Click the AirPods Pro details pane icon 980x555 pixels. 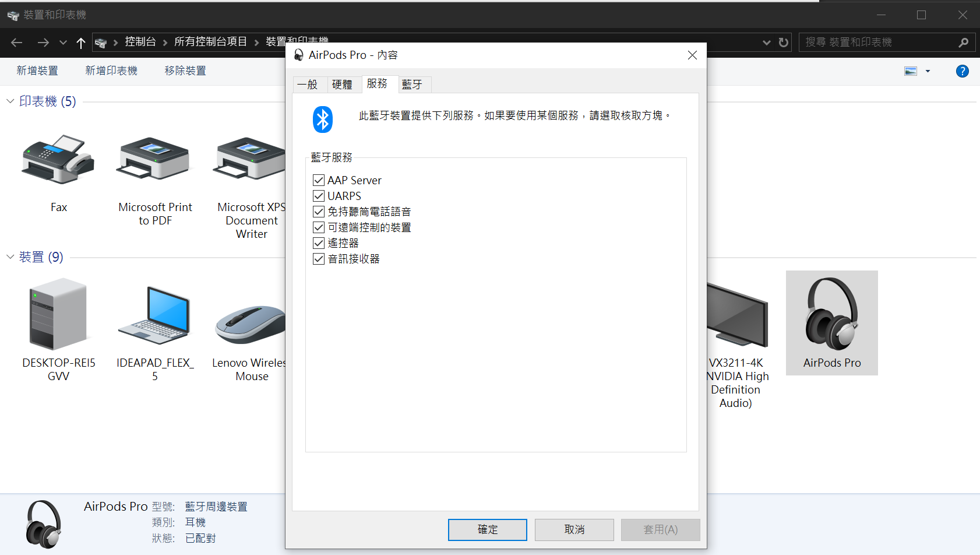44,524
